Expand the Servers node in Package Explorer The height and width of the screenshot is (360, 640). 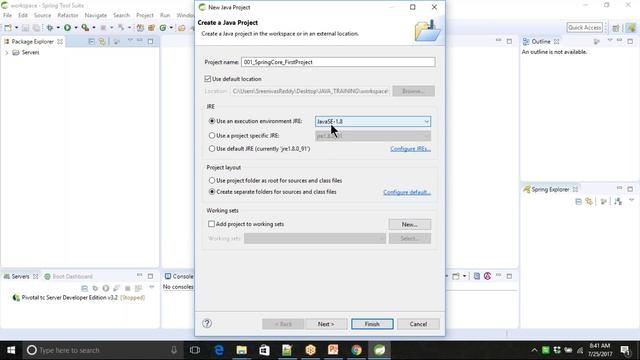tap(7, 53)
